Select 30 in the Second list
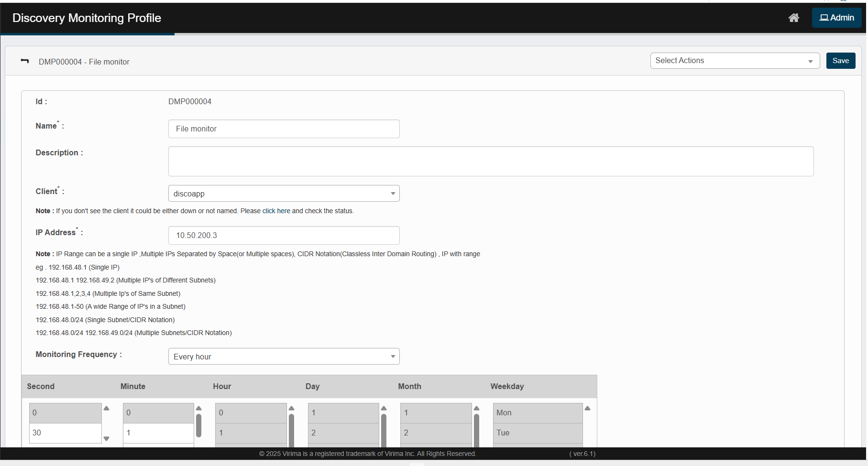868x466 pixels. pos(66,433)
